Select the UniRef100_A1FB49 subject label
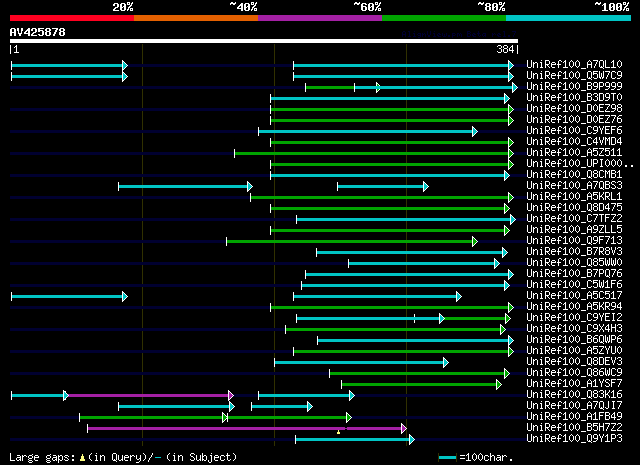The image size is (640, 465). click(574, 416)
